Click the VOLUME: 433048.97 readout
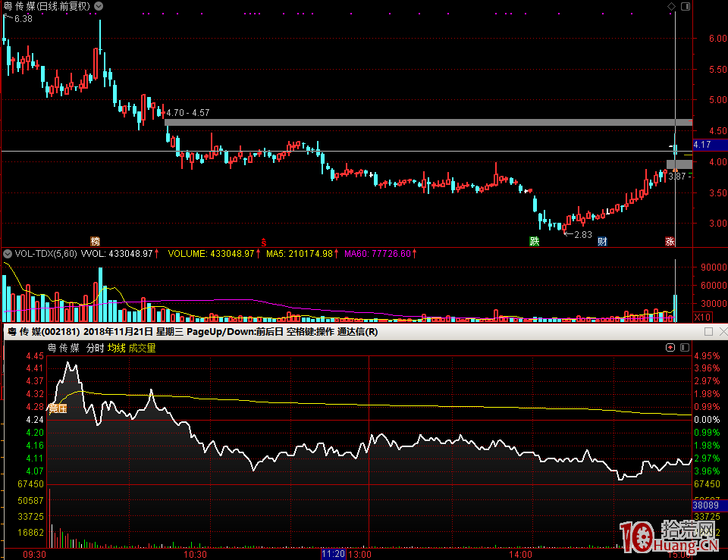 point(212,254)
